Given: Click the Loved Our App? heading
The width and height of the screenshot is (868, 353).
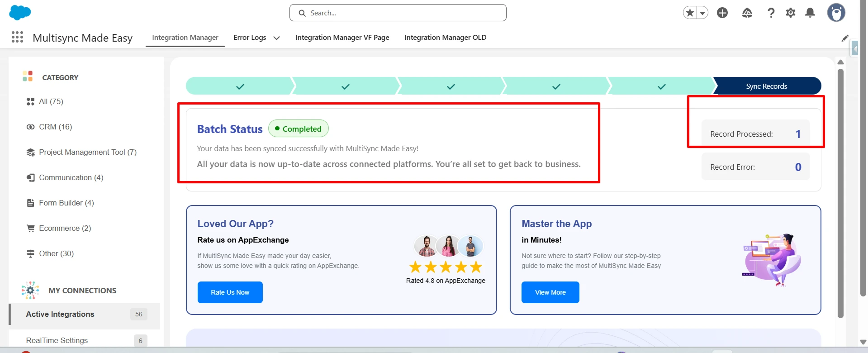Looking at the screenshot, I should 236,224.
